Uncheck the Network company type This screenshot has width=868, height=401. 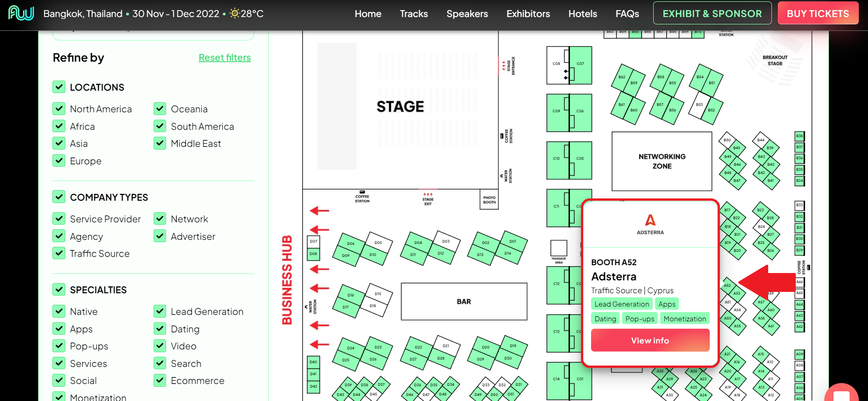tap(160, 219)
